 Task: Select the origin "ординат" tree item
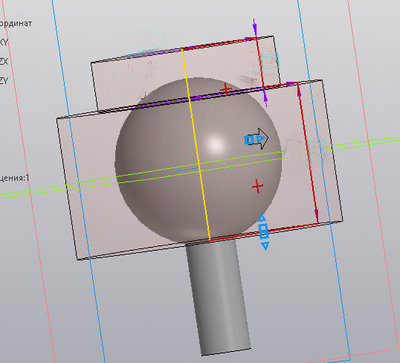point(16,23)
